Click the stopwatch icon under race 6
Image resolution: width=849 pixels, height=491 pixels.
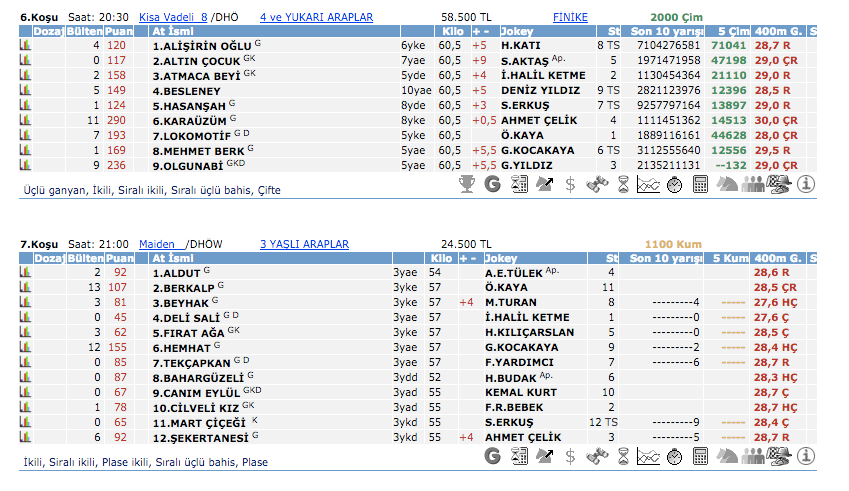pos(674,184)
